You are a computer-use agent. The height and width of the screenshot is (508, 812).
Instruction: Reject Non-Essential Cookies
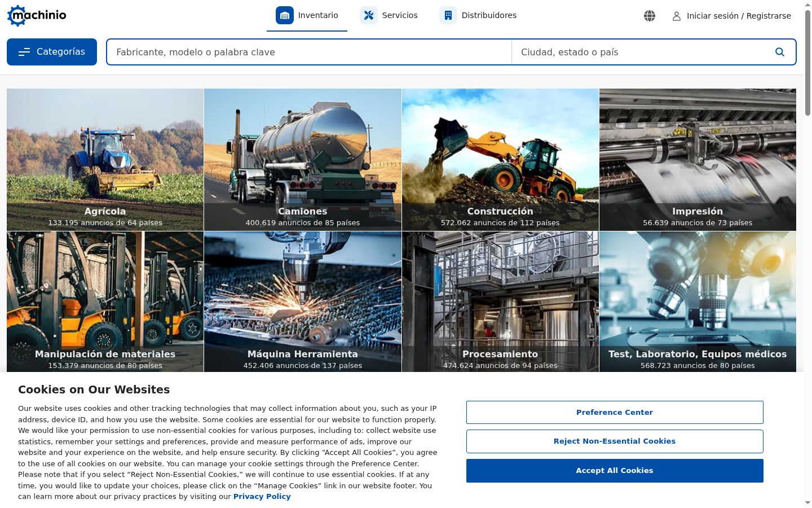click(615, 441)
